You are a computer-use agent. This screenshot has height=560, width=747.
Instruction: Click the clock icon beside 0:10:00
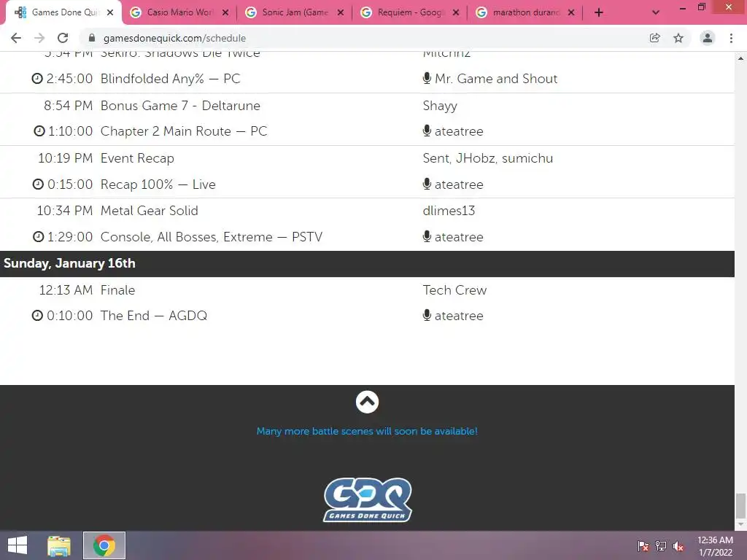(x=37, y=315)
